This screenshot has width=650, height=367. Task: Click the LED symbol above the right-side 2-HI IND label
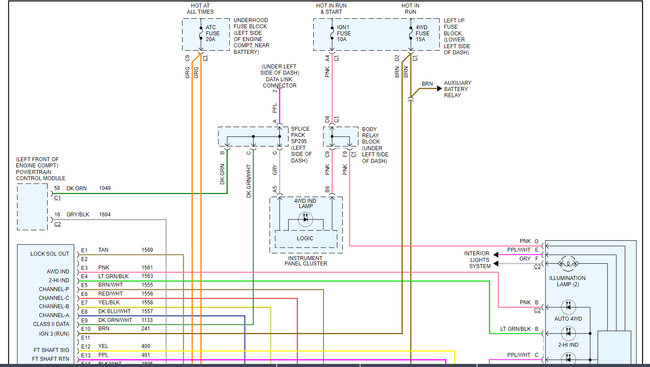568,333
